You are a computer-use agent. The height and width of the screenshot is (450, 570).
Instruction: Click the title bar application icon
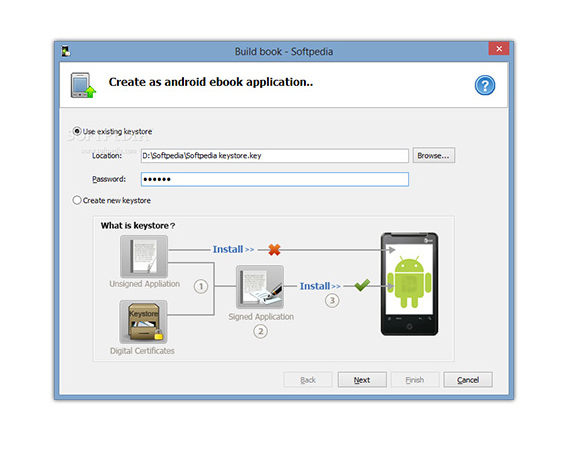[x=66, y=51]
